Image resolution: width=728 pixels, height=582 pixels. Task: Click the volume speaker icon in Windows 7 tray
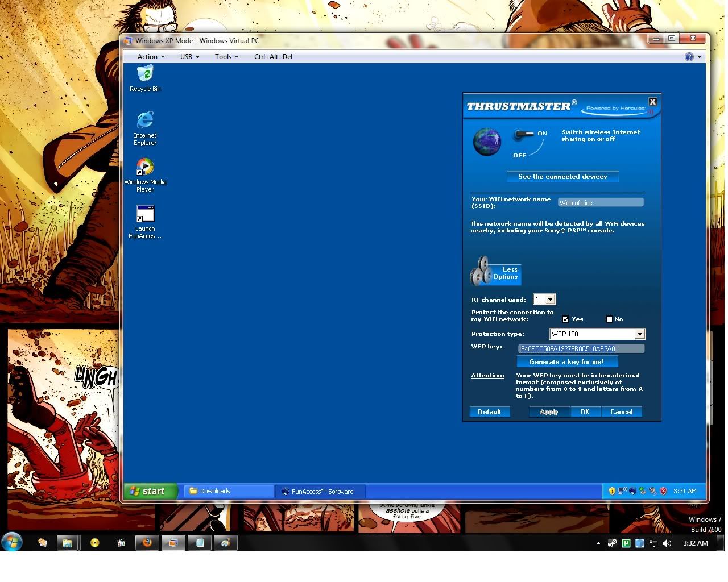pyautogui.click(x=667, y=543)
